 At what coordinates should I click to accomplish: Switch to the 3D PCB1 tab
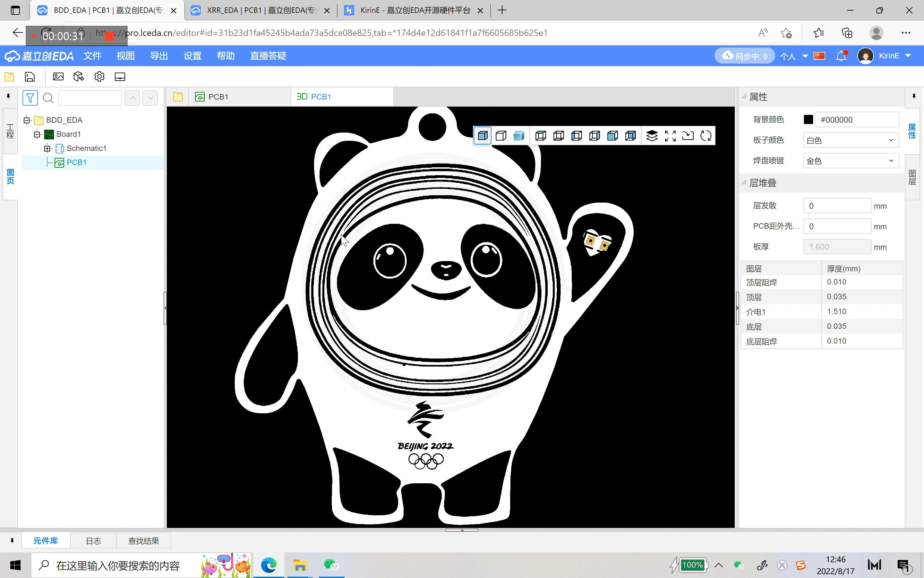click(342, 97)
